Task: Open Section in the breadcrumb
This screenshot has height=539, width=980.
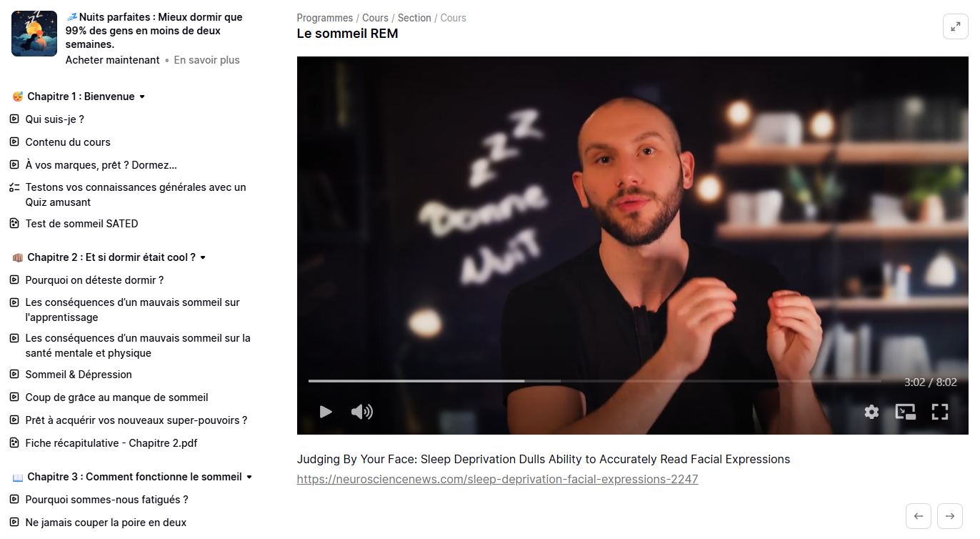Action: point(414,18)
